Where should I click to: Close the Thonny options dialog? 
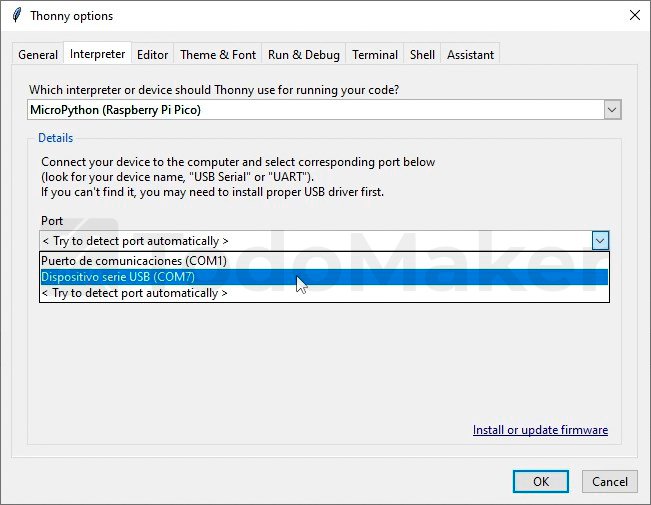(x=634, y=16)
